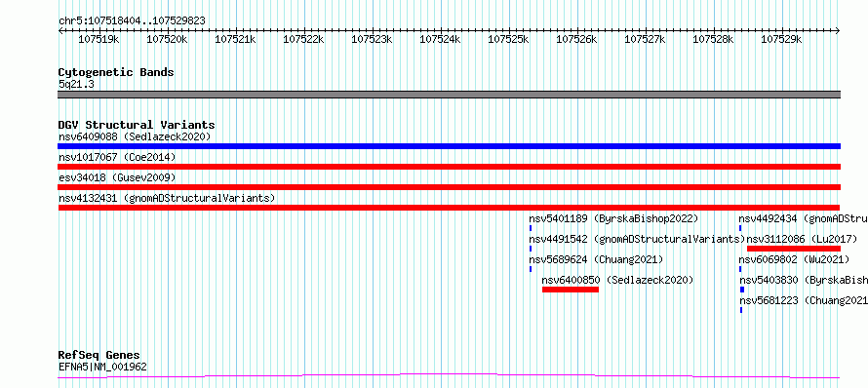Viewport: 868px width, 388px height.
Task: Open nsv3112086 (Lu2017) variant label
Action: pyautogui.click(x=802, y=239)
